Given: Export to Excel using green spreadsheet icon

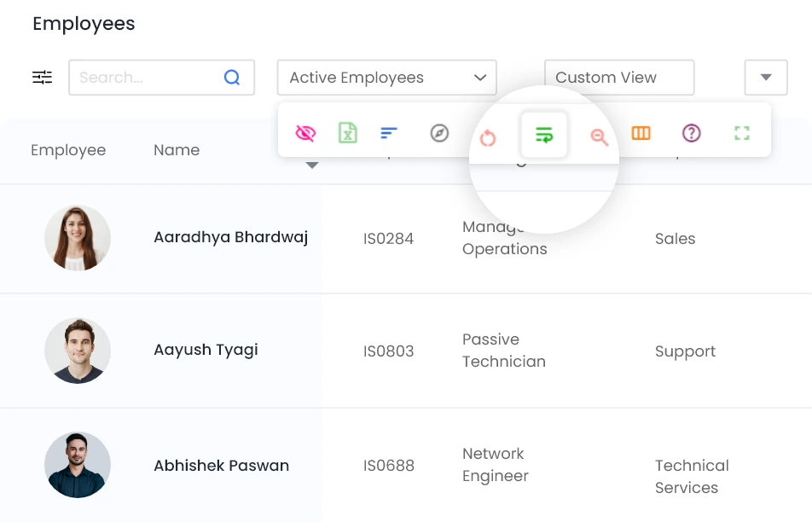Looking at the screenshot, I should tap(347, 133).
